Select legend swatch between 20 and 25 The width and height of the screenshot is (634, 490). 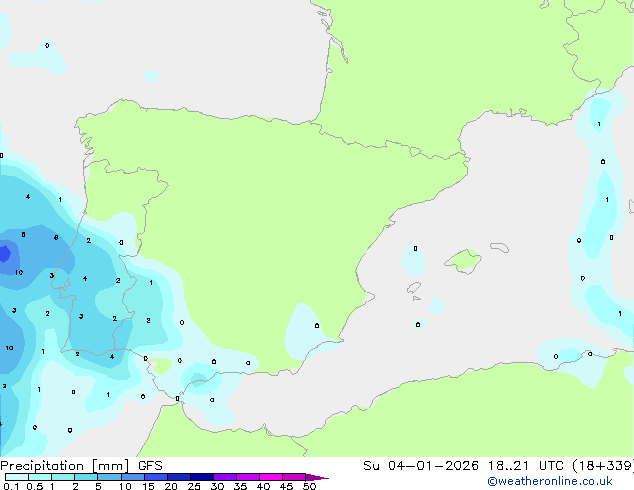point(179,477)
